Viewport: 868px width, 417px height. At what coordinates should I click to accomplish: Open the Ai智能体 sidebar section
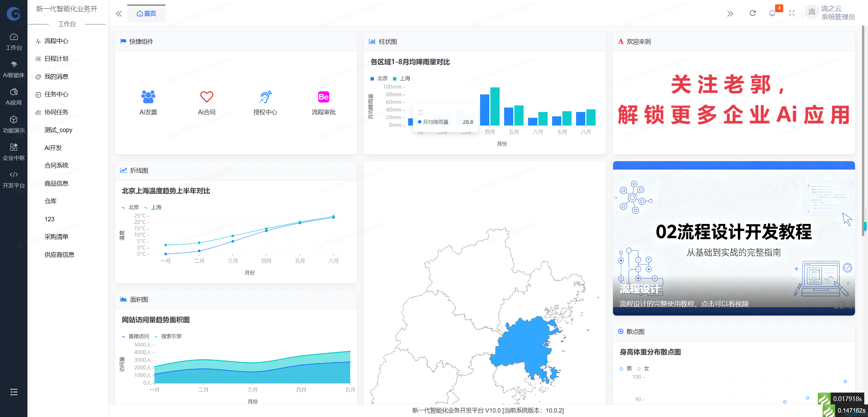coord(14,70)
